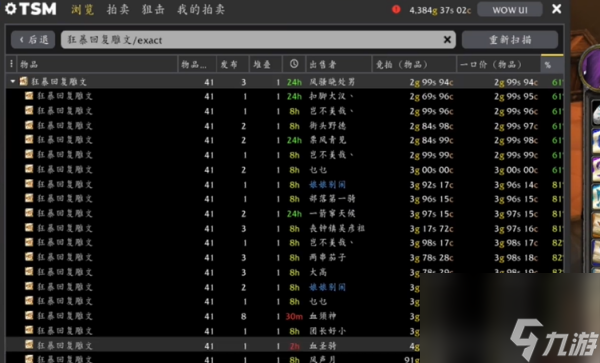Click the bid price 2g 69s 96c
This screenshot has height=363, width=600.
tap(431, 96)
